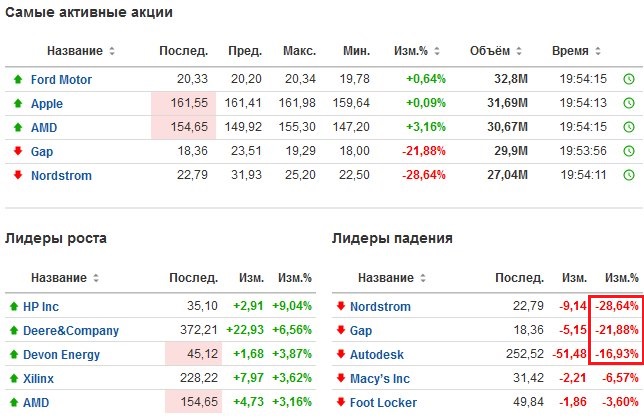The image size is (644, 419).
Task: Click the clock icon in Nordstrom active row
Action: [629, 175]
